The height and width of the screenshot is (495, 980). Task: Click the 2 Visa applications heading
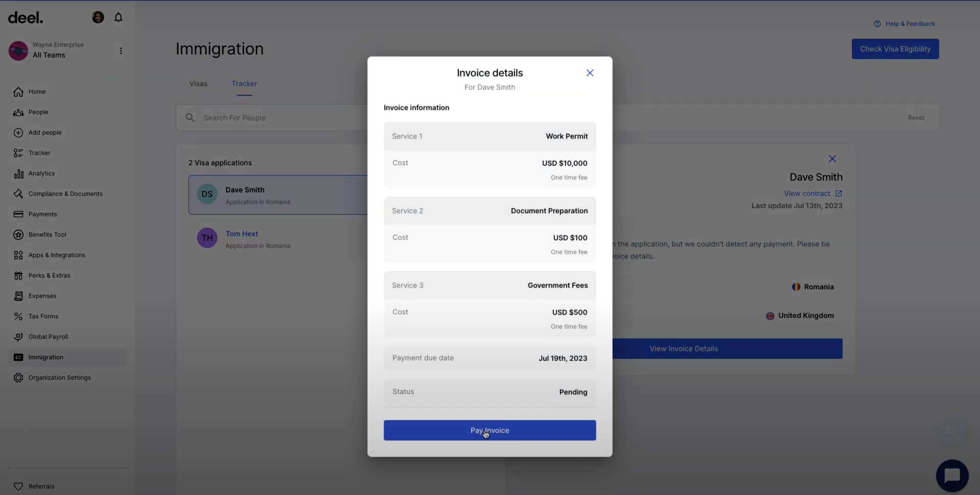point(220,163)
